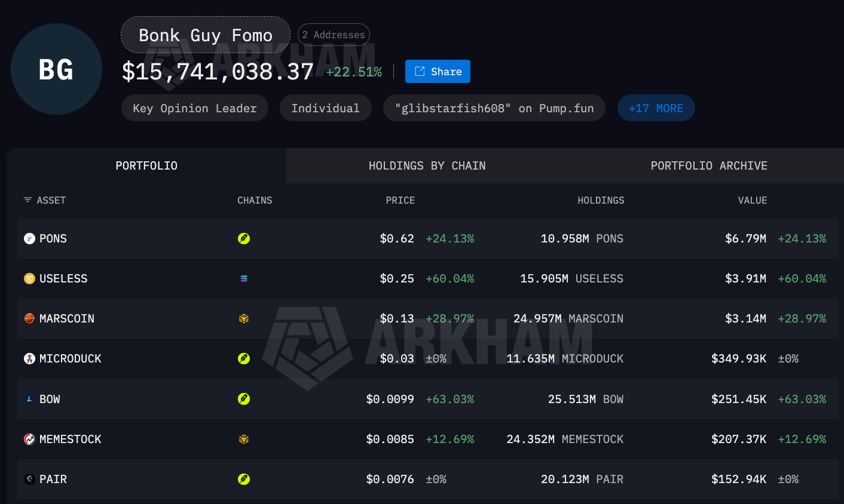This screenshot has width=844, height=504.
Task: Click the $0.0085 MEMESTOCK price
Action: 390,439
